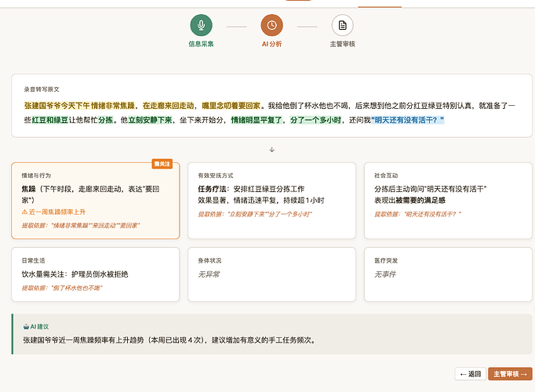
Task: Click green highlighted word 分拣 in transcript
Action: [105, 120]
